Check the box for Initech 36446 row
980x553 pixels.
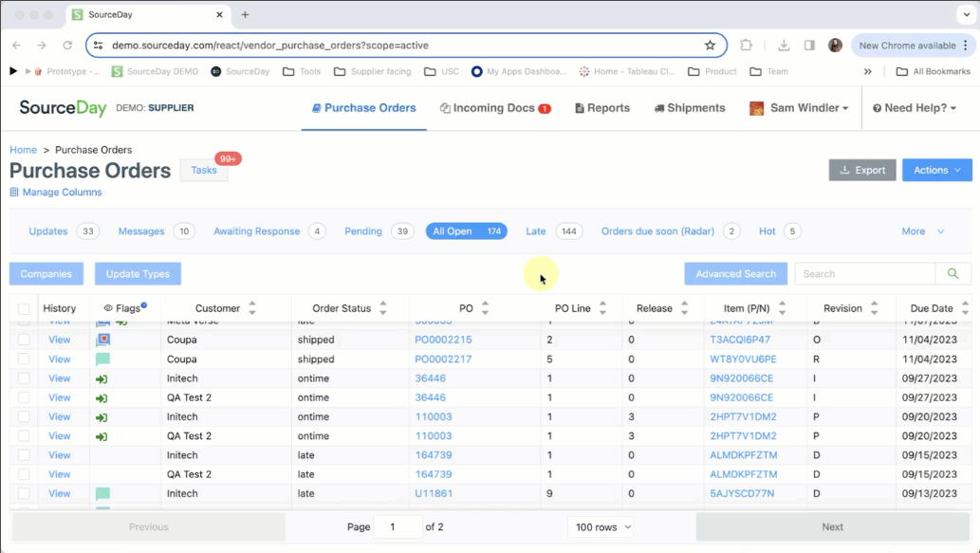[x=24, y=378]
